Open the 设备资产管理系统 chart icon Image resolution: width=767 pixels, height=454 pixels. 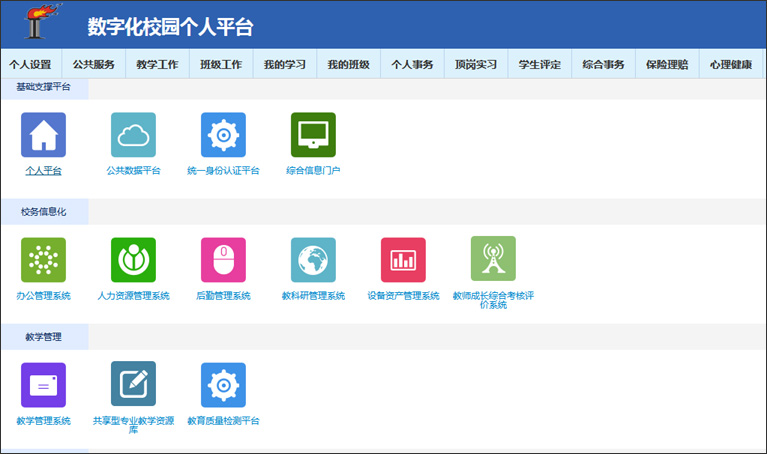click(x=403, y=260)
